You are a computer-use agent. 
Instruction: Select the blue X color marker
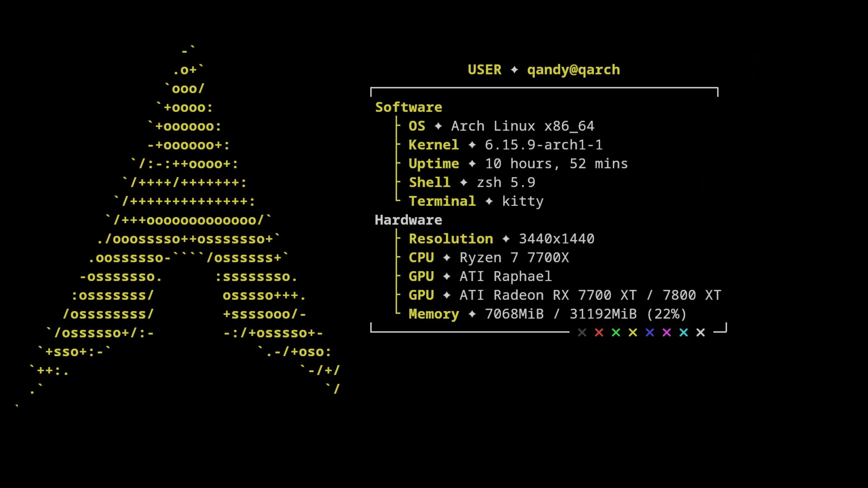click(650, 333)
